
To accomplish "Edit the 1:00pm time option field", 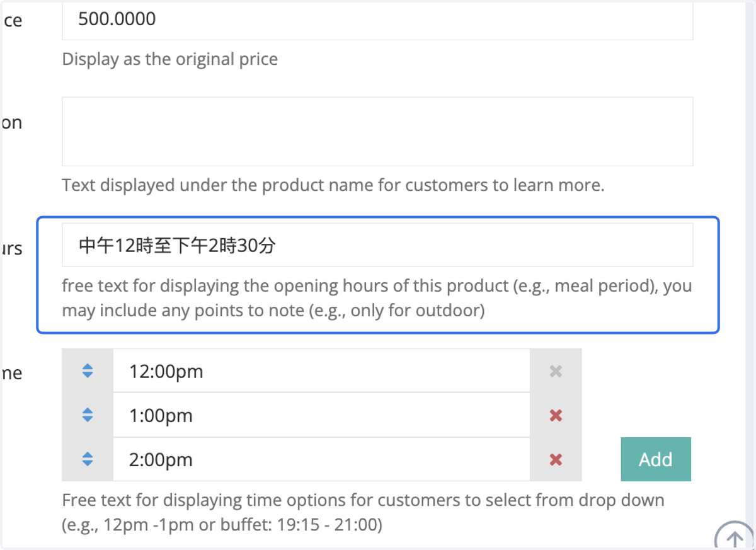I will (321, 415).
